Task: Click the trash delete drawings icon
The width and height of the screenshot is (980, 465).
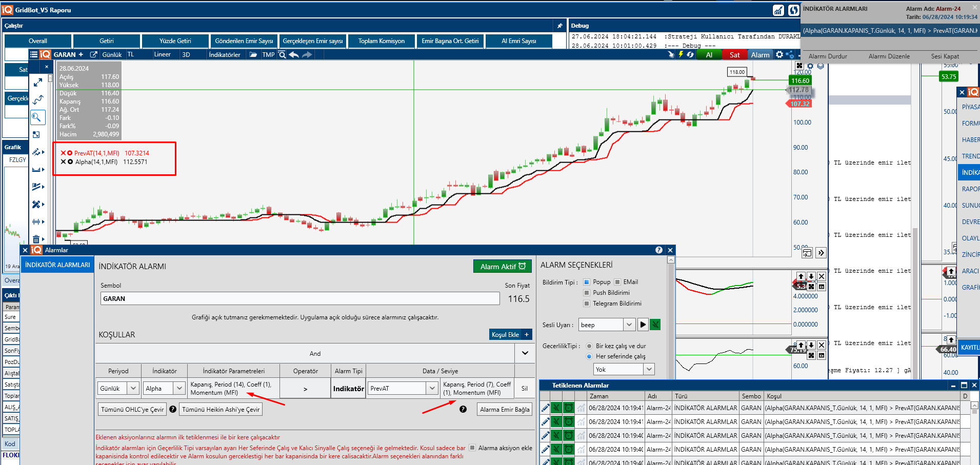Action: [x=36, y=239]
